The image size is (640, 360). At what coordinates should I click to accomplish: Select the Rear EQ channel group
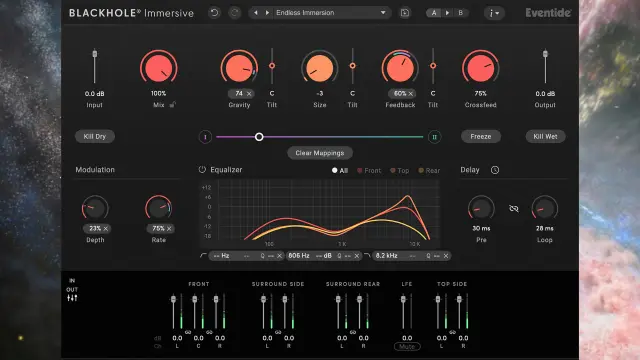point(429,171)
